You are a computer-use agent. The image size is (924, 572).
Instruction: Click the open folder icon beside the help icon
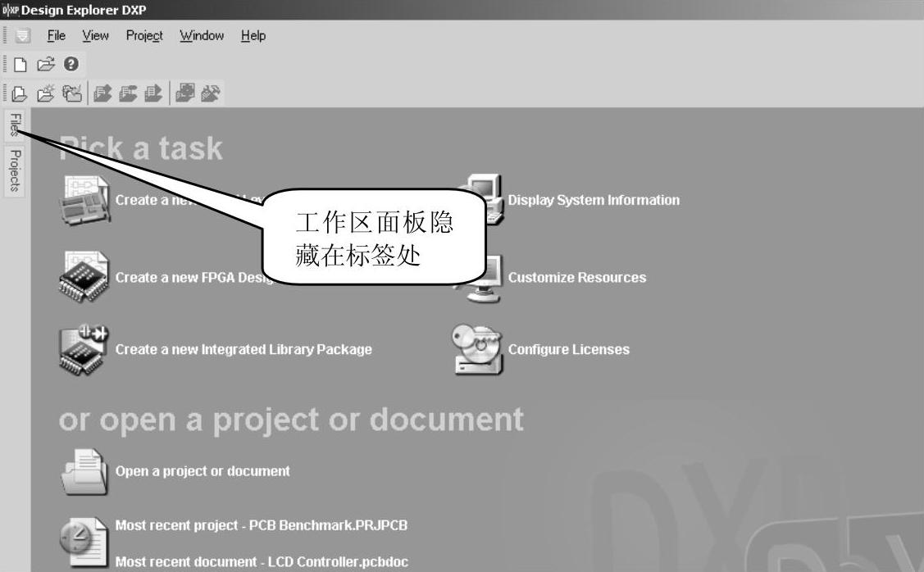pyautogui.click(x=45, y=64)
